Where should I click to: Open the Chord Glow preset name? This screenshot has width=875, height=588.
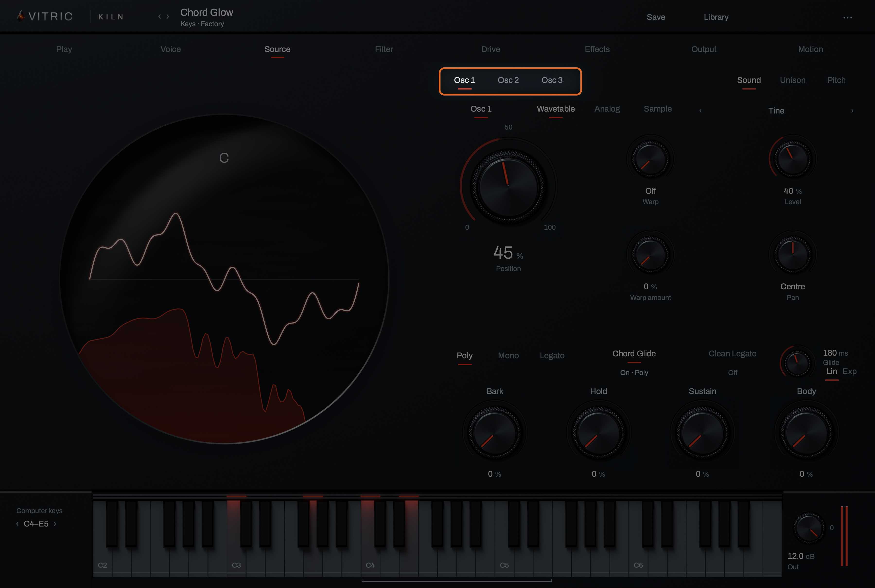tap(207, 12)
